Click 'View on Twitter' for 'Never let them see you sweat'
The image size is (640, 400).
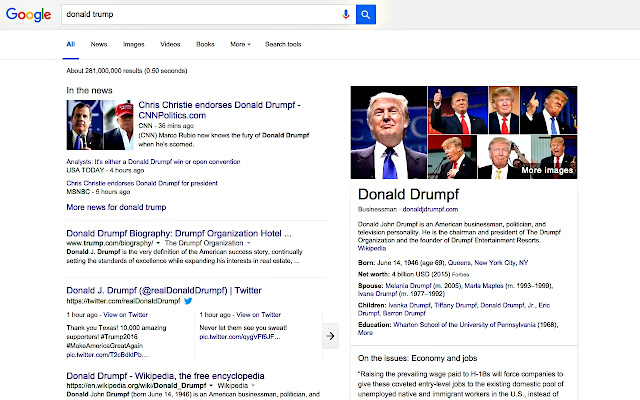(258, 315)
